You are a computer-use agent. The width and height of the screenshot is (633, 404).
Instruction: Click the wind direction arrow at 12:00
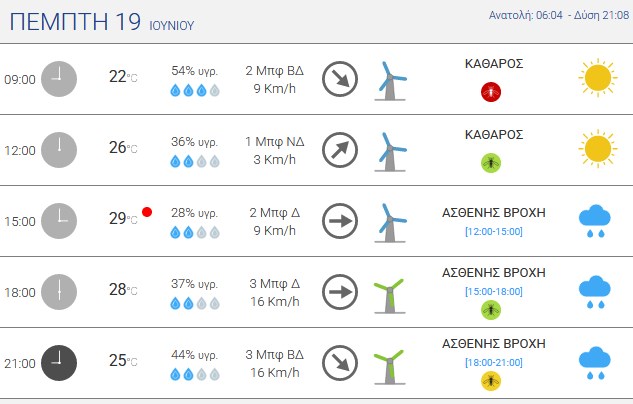[340, 150]
